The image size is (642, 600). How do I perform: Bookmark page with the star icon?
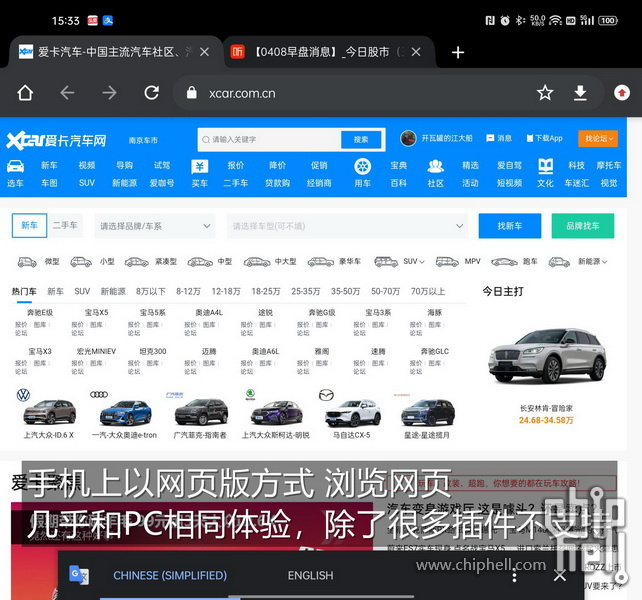(545, 93)
